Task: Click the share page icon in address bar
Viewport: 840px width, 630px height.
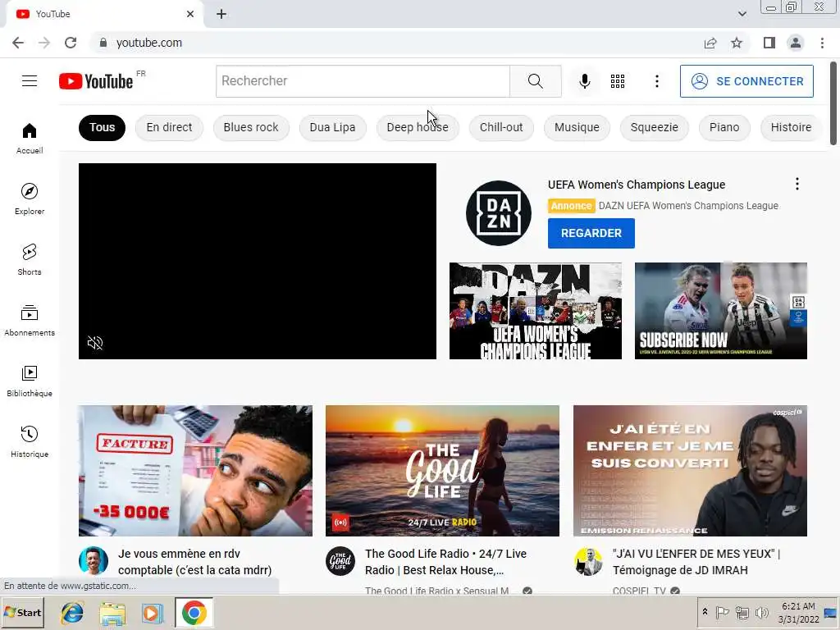Action: (x=710, y=43)
